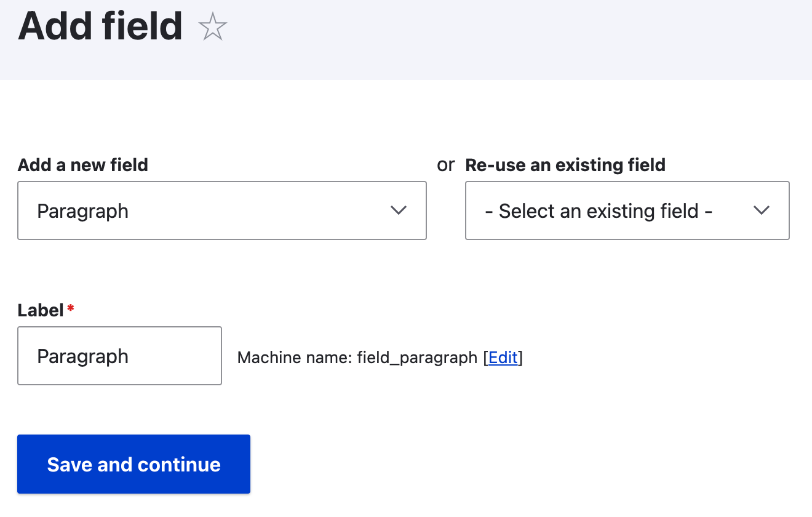Click the Add a new field section label

(82, 165)
